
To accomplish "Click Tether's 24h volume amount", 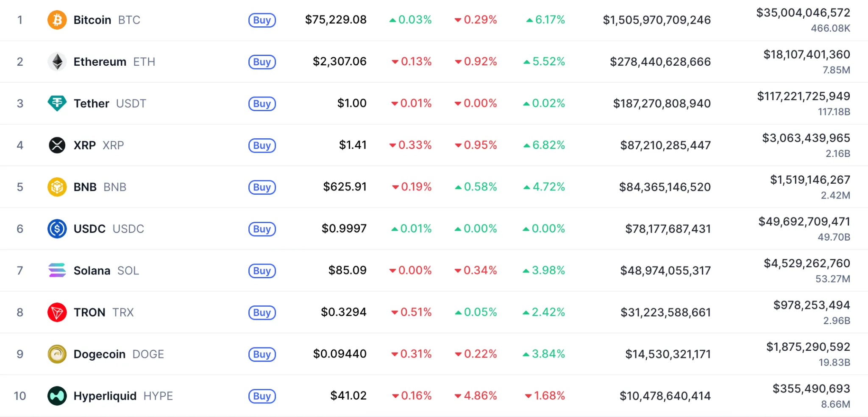I will [x=803, y=96].
